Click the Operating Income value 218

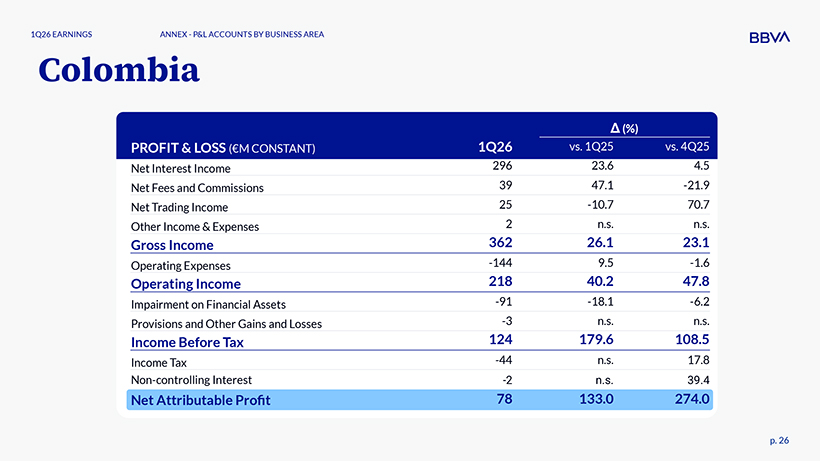click(500, 281)
